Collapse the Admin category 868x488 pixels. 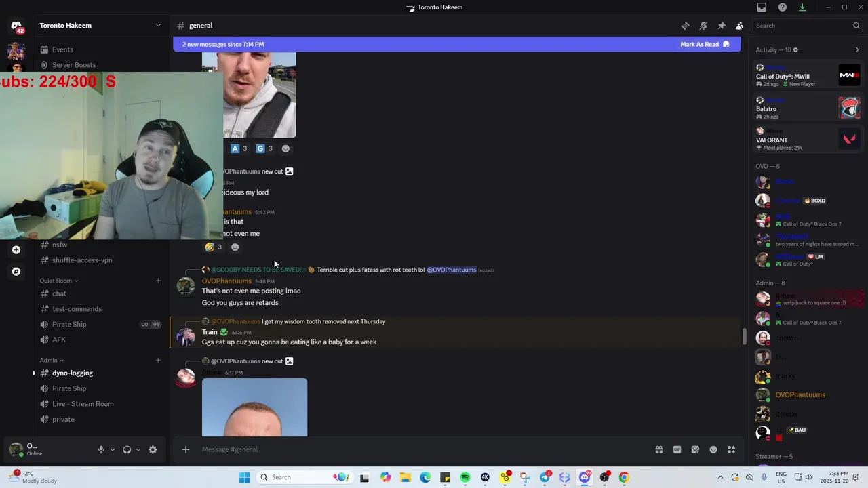point(52,361)
